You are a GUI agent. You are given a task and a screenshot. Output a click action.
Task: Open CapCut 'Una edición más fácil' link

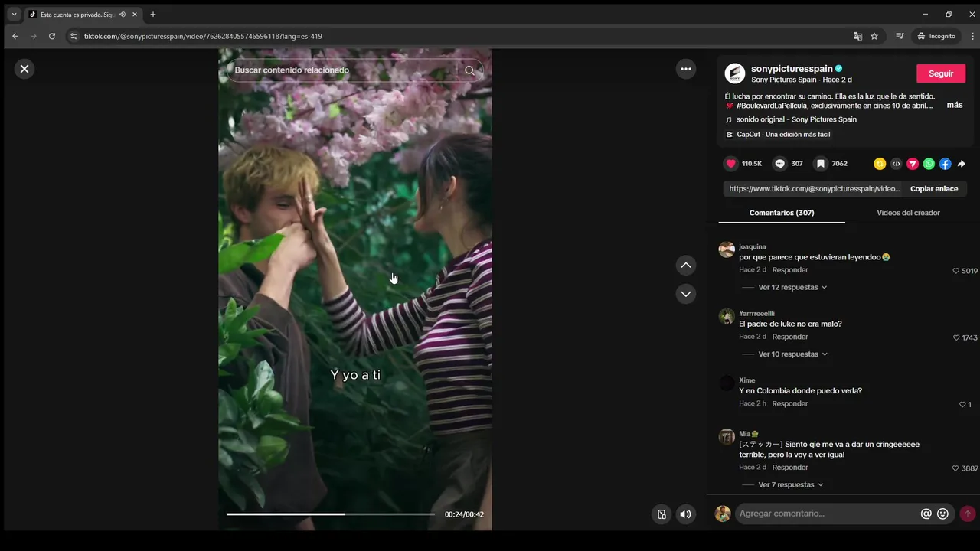pyautogui.click(x=783, y=135)
